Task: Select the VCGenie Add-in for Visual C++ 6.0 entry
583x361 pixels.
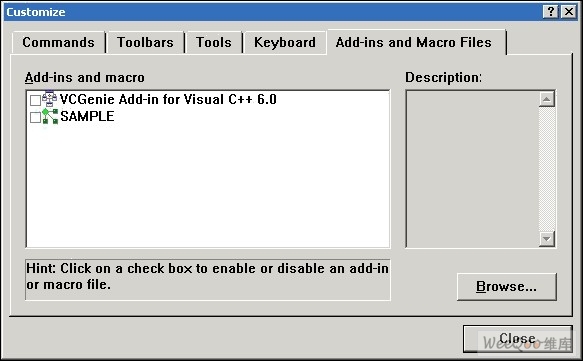Action: pos(168,99)
